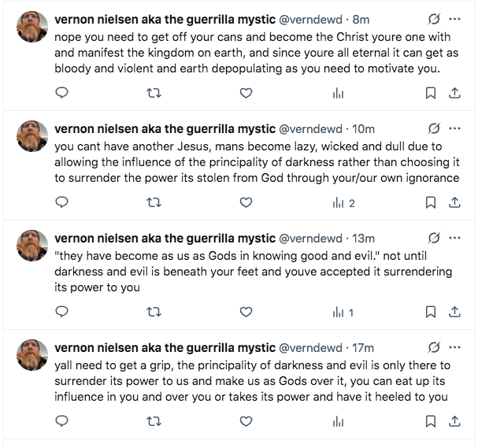
Task: Reply to the 8m tweet
Action: (64, 93)
